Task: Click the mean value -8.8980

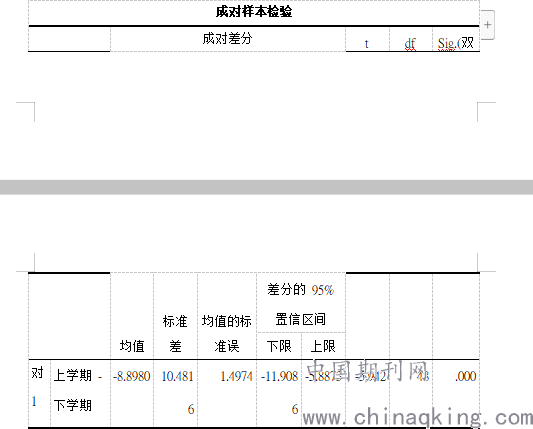Action: click(x=132, y=376)
